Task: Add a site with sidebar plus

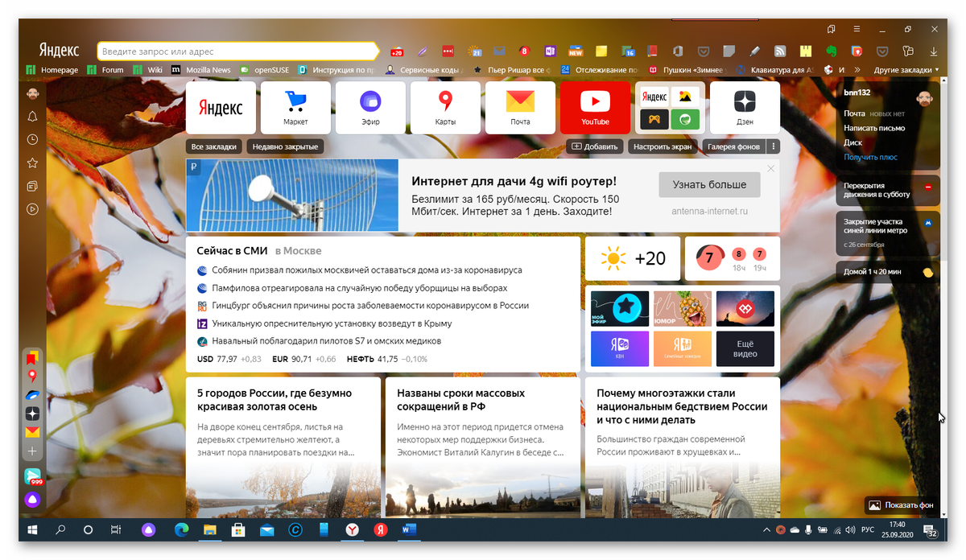Action: tap(32, 451)
